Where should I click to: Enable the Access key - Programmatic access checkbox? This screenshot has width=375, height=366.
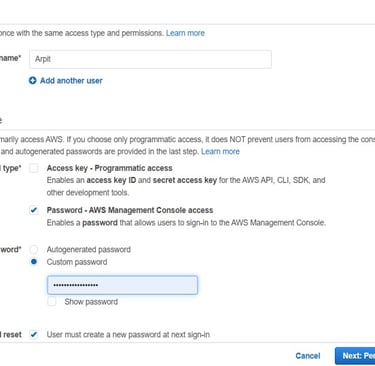point(34,168)
